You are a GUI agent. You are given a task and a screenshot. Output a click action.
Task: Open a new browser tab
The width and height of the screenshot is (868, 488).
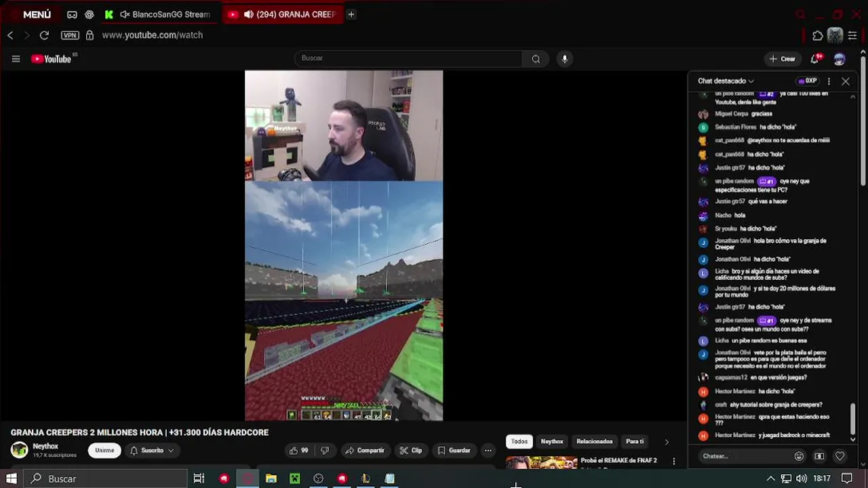pos(351,14)
